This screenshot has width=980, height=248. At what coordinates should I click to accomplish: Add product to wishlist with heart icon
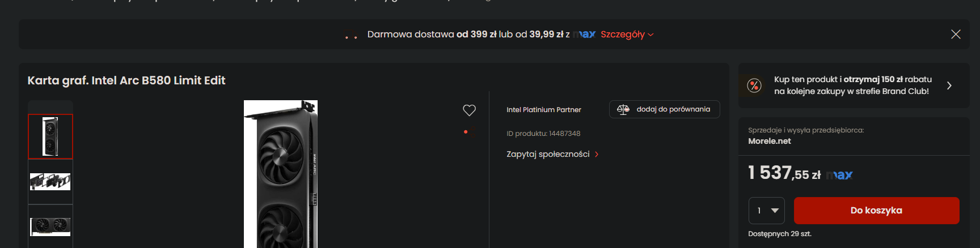click(x=469, y=110)
